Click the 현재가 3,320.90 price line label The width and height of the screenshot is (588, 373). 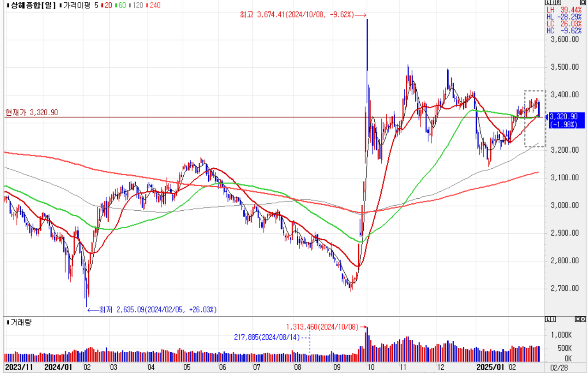tap(31, 112)
